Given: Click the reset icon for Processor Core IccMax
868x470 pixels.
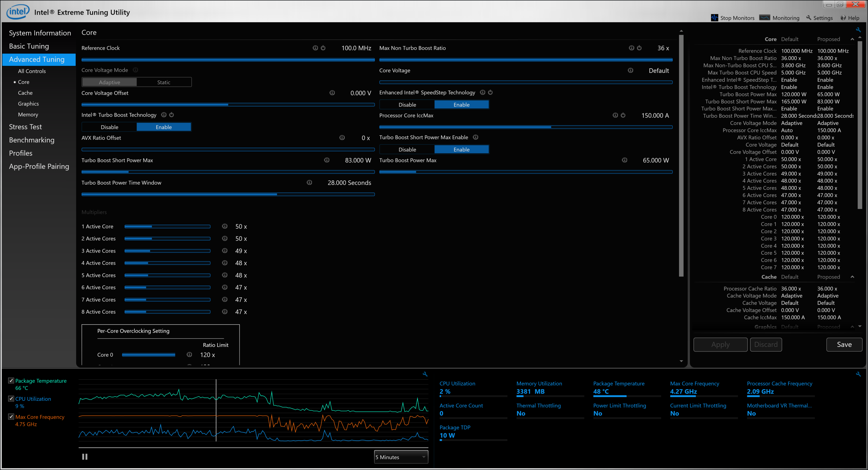Looking at the screenshot, I should [x=623, y=115].
